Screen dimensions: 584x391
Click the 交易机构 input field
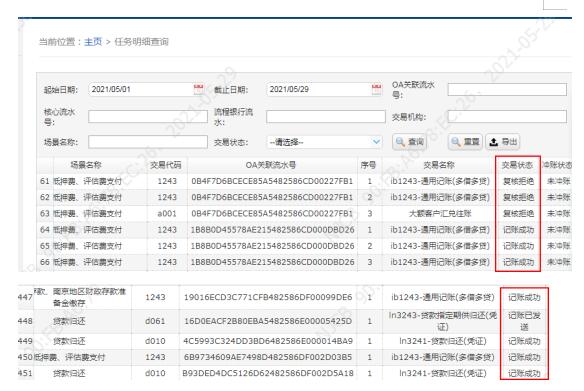(507, 117)
